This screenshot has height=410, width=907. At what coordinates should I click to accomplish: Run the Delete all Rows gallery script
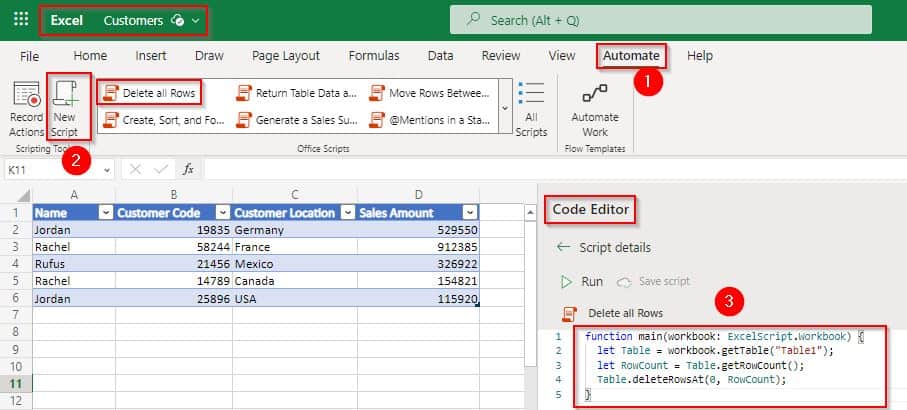point(150,93)
